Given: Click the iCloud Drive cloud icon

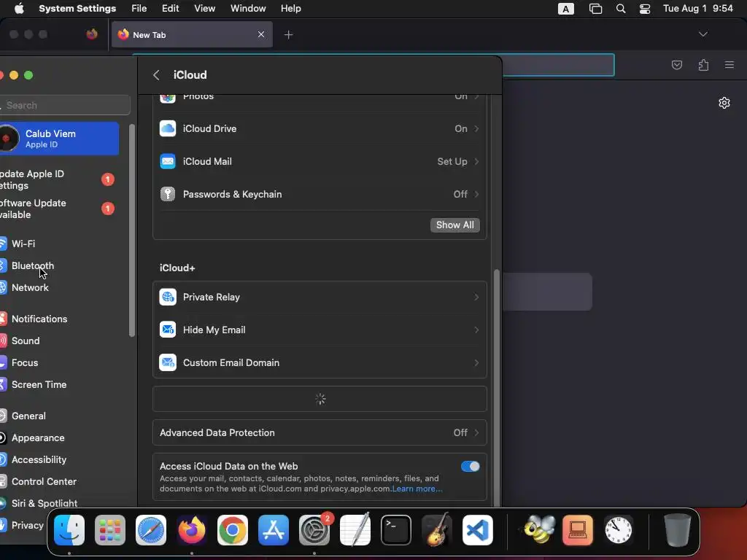Looking at the screenshot, I should (x=168, y=128).
